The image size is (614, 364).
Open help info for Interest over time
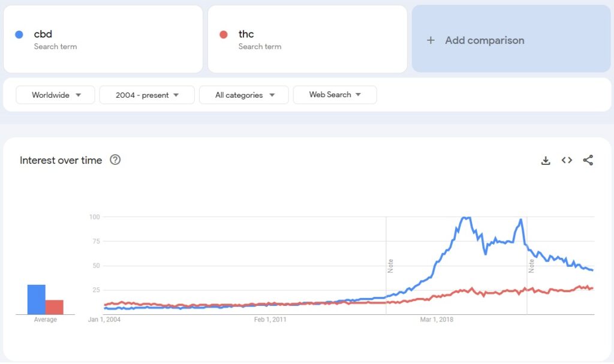click(116, 160)
